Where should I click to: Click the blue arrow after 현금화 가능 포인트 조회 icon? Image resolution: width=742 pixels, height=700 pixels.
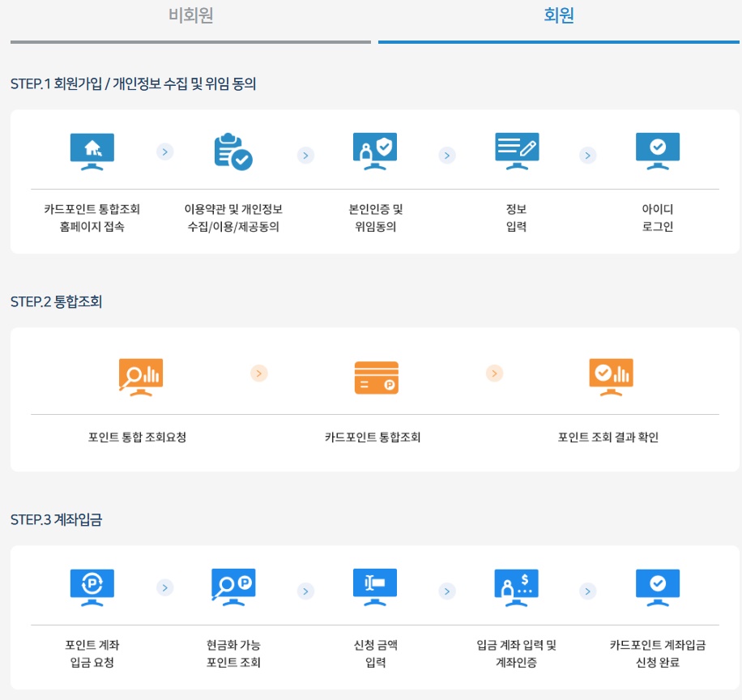[x=305, y=591]
